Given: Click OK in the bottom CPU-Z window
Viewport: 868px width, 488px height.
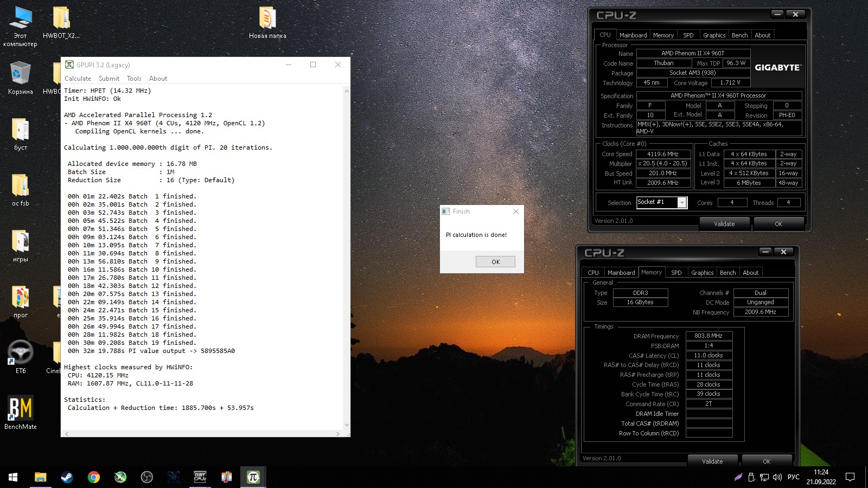Looking at the screenshot, I should click(x=767, y=461).
